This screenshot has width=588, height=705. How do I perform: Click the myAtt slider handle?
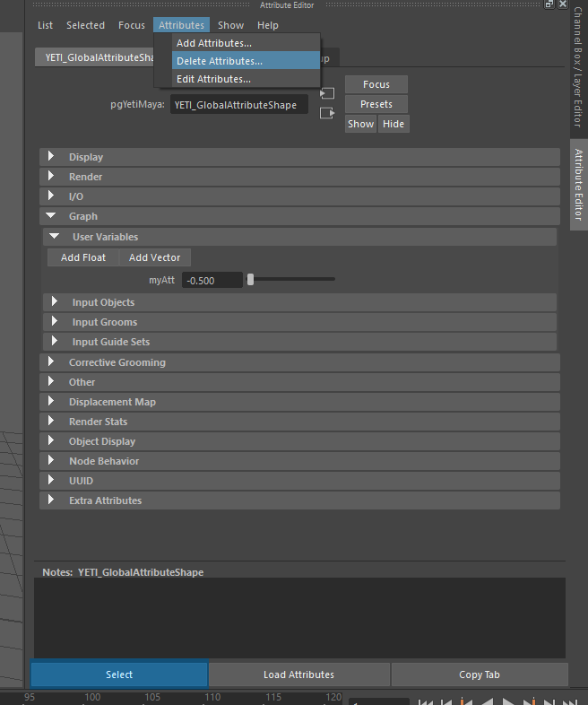[250, 280]
